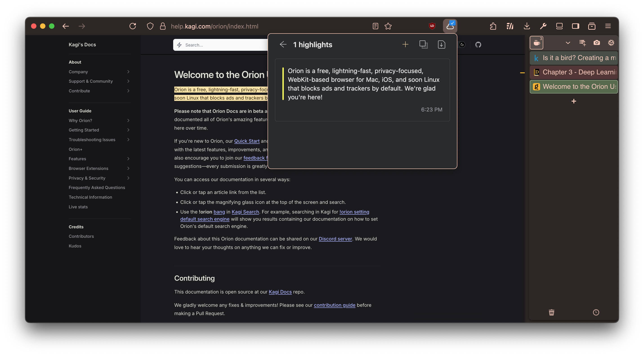Go back using highlights panel arrow
Screen dimensions: 644x356
[283, 44]
